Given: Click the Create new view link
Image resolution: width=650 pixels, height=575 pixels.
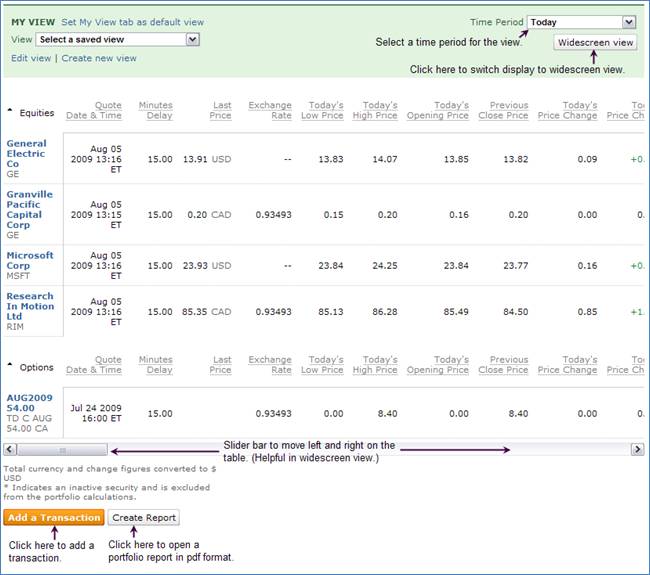Looking at the screenshot, I should tap(99, 58).
